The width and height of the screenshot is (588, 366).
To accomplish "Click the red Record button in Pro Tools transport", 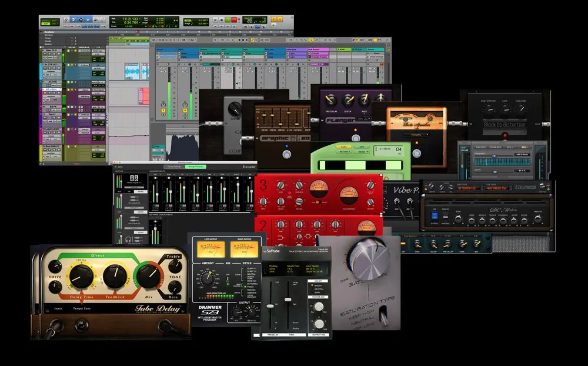I will click(234, 19).
